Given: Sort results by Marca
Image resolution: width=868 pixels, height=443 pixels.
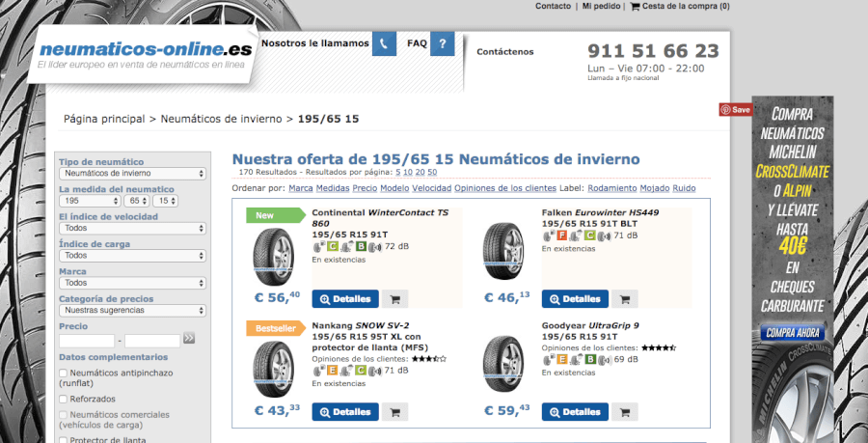Looking at the screenshot, I should pyautogui.click(x=301, y=188).
